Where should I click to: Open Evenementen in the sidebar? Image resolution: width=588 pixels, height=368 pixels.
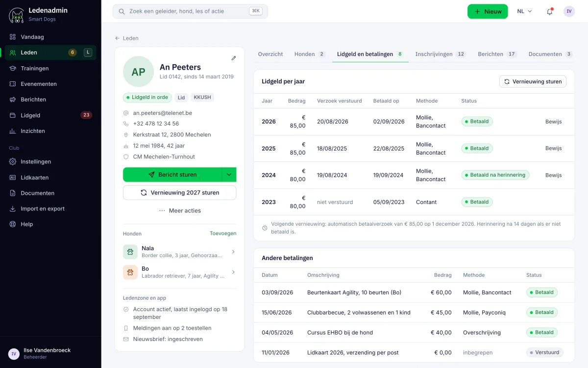50,84
